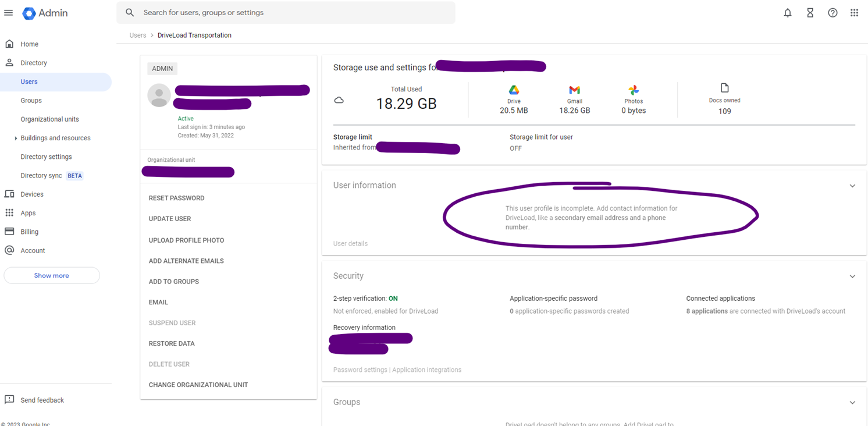Click the user profile avatar picture

point(159,95)
